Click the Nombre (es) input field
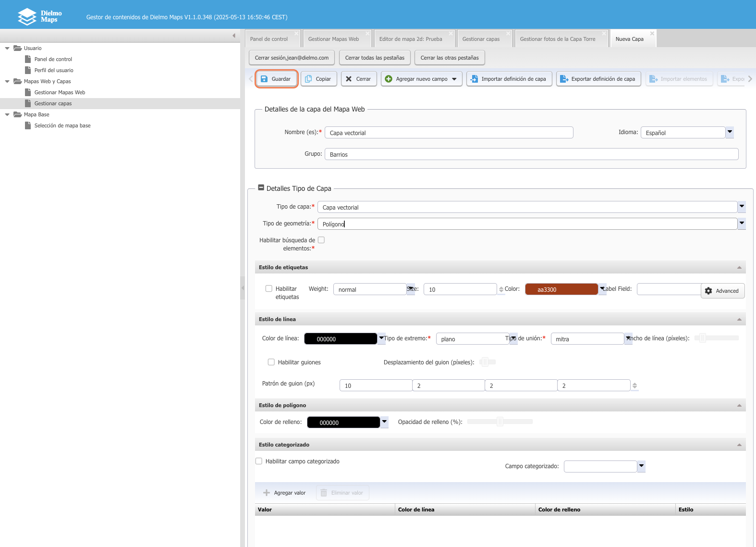 pos(449,133)
